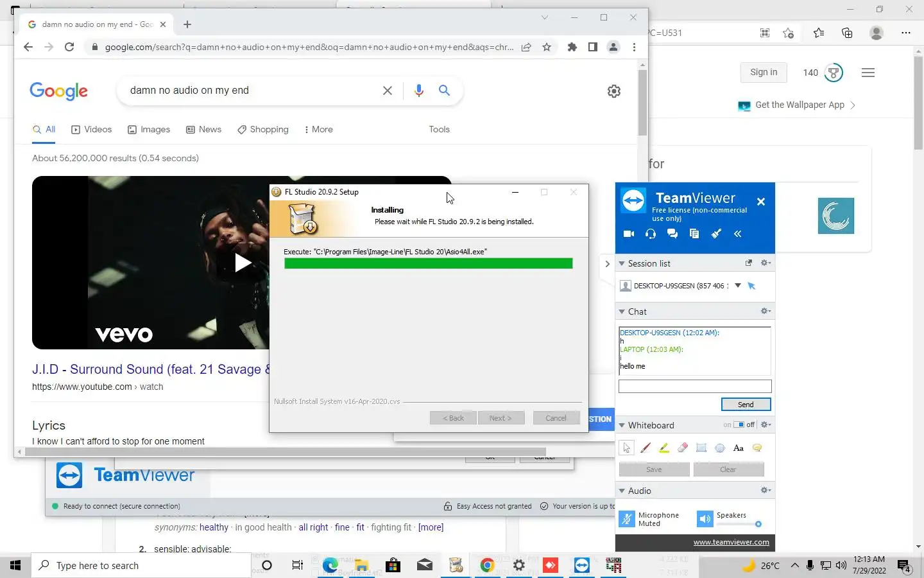
Task: Click the TeamViewer chat message input
Action: coord(695,386)
